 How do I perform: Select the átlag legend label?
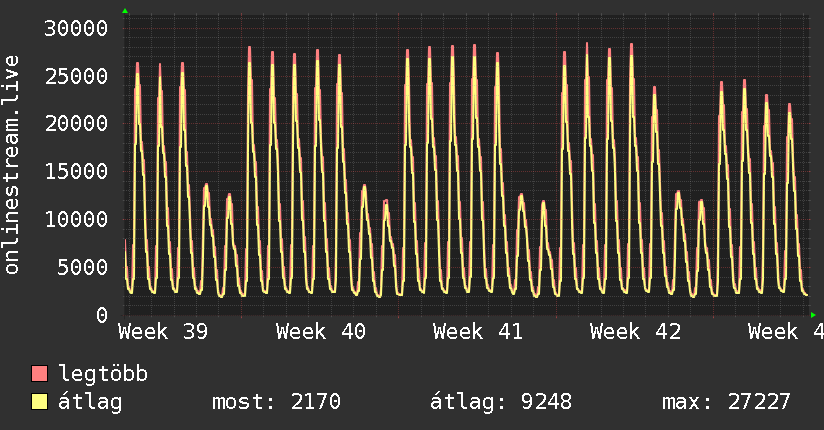[90, 402]
